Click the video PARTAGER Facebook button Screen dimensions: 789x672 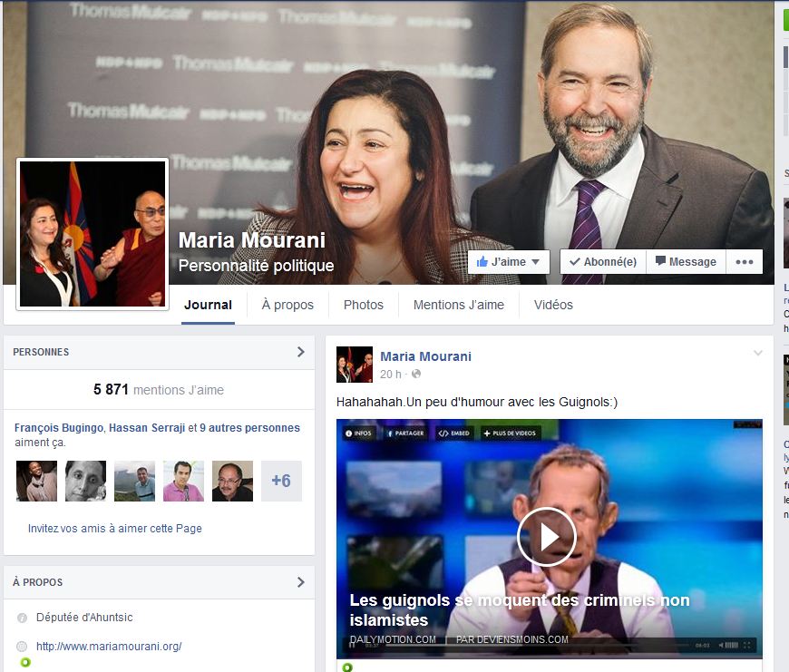pos(405,433)
